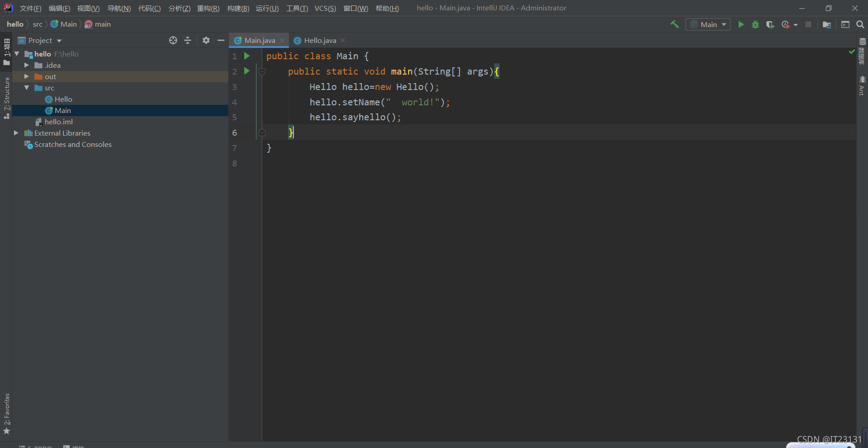Viewport: 868px width, 448px height.
Task: Click fold end marker on line 6
Action: point(262,132)
